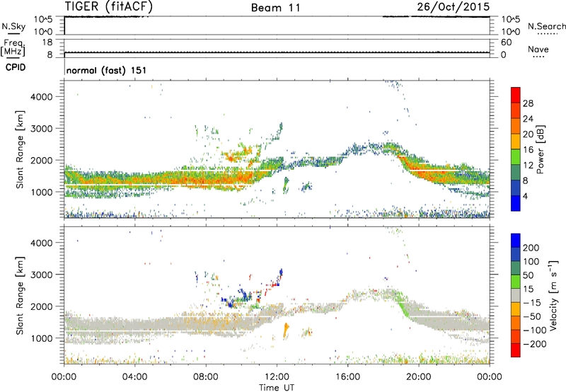Click the '-15' label on Velocity colorbar

click(x=532, y=302)
